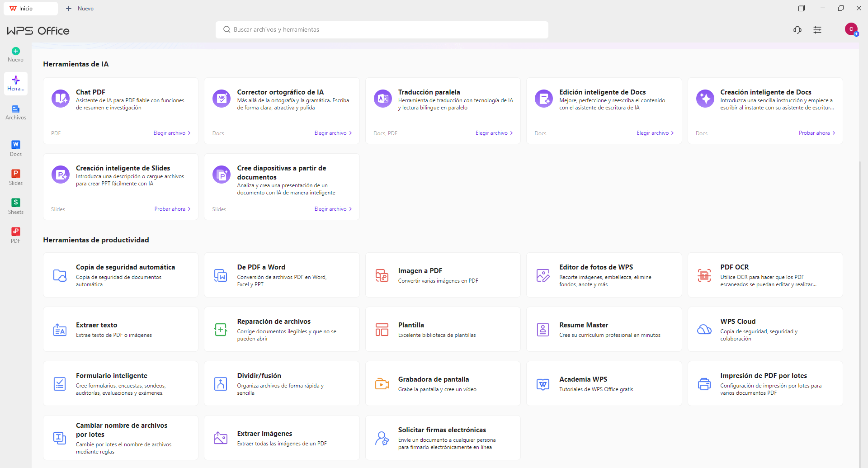The height and width of the screenshot is (468, 868).
Task: Click Probar ahora for Creación inteligente de Docs
Action: click(816, 133)
